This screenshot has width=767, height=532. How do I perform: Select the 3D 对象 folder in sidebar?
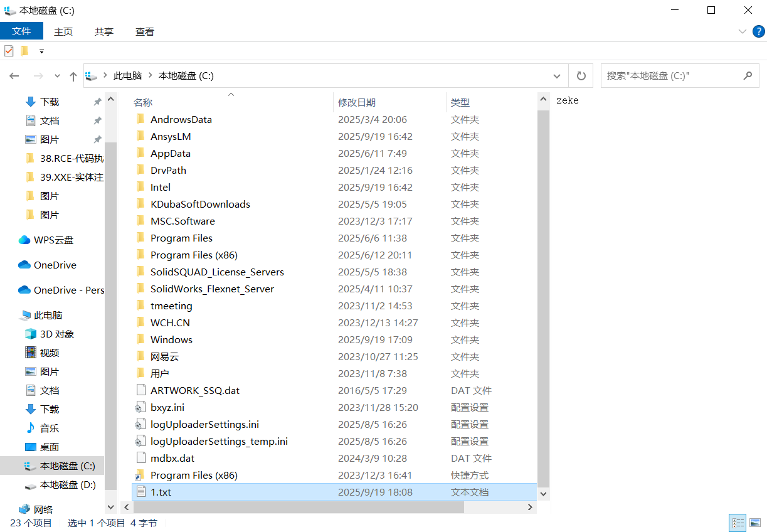pyautogui.click(x=56, y=334)
